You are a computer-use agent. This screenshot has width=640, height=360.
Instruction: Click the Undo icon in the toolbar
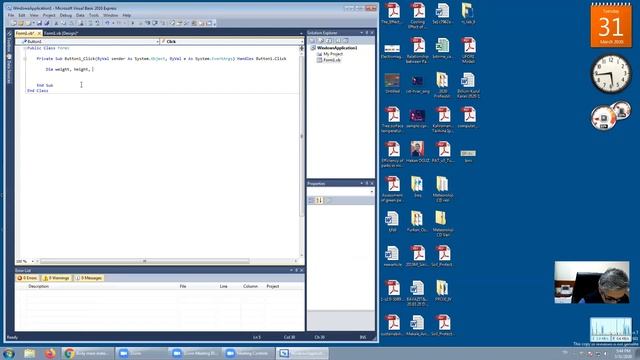tap(107, 23)
